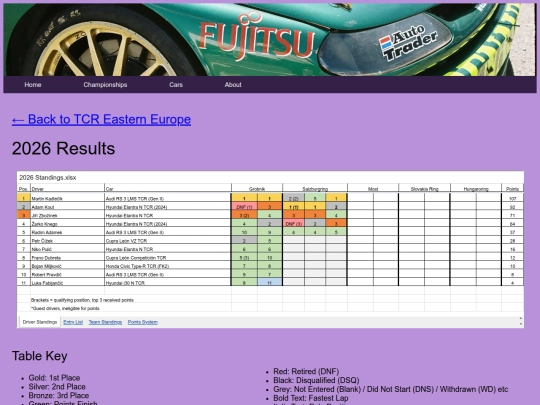Open the Championships menu
The image size is (540, 405).
[105, 85]
